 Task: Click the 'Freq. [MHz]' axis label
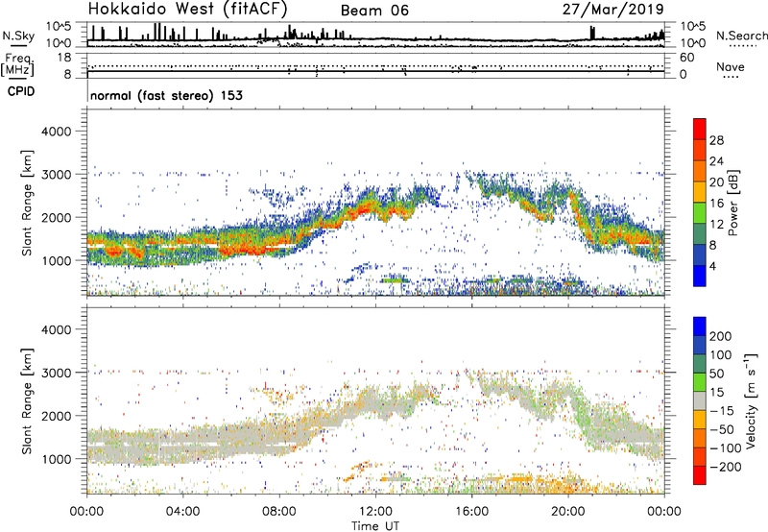[x=17, y=65]
